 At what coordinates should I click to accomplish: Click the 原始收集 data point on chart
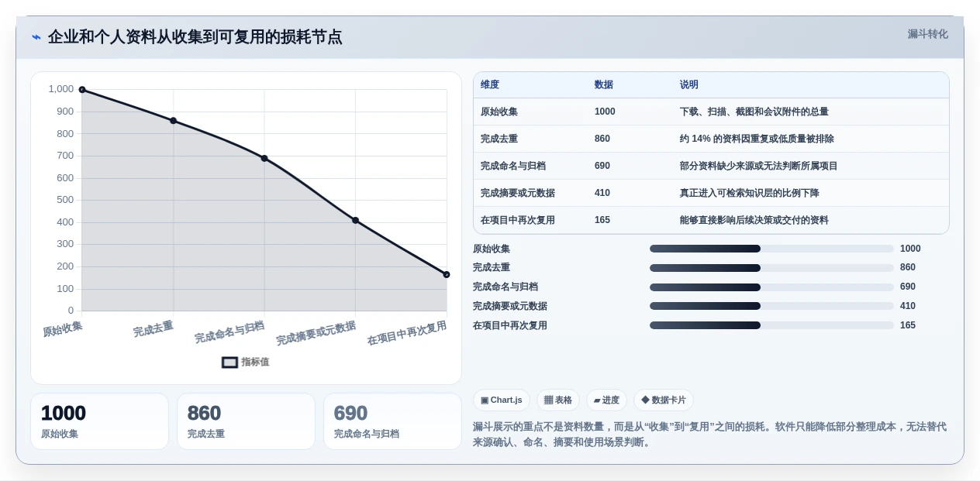point(82,90)
